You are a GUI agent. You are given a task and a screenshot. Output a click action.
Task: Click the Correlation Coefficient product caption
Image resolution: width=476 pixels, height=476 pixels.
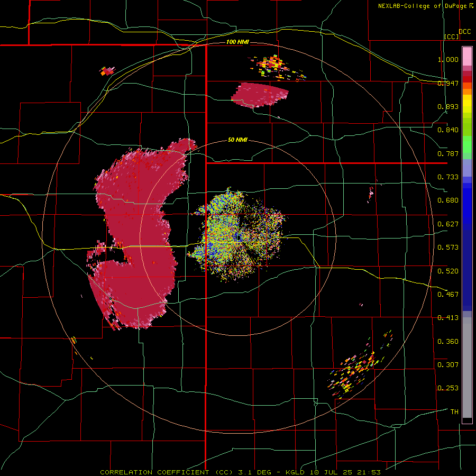[240, 472]
